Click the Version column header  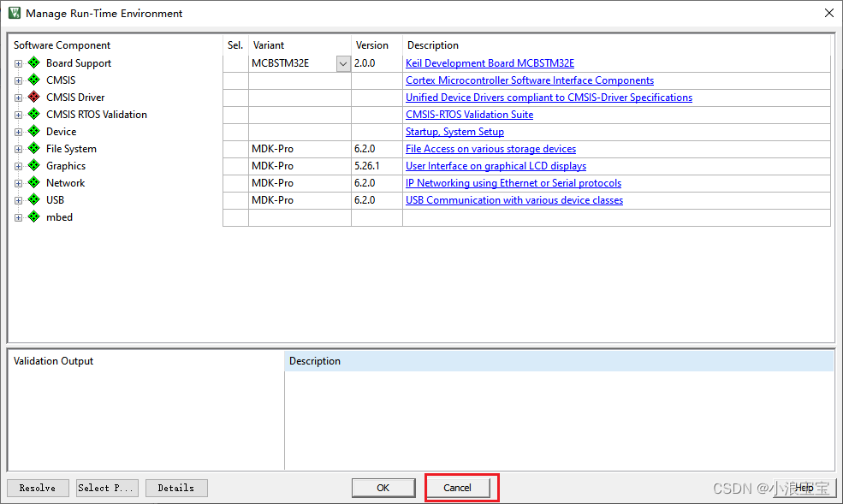click(x=372, y=45)
